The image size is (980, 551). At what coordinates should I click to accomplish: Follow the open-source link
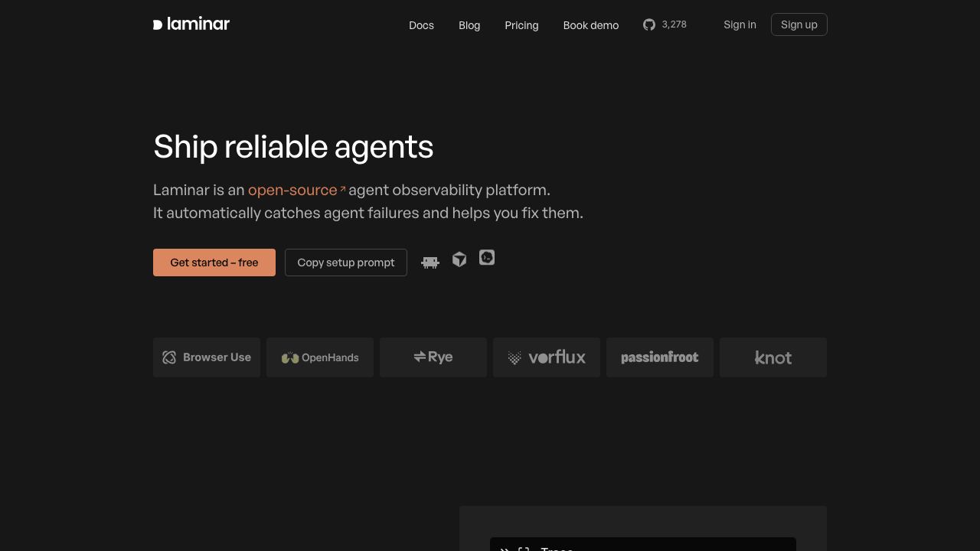pos(297,190)
